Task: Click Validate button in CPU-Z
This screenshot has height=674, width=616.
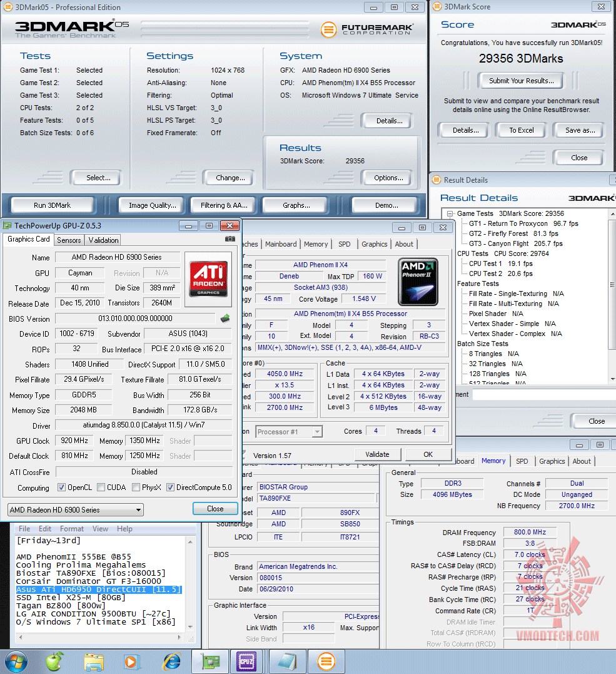Action: (x=377, y=454)
